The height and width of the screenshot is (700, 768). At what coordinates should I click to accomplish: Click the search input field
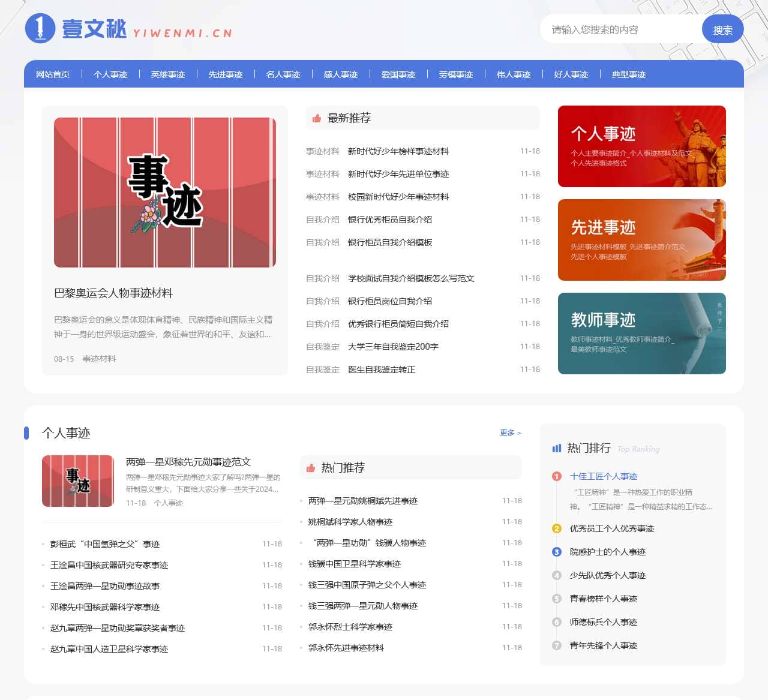[618, 29]
